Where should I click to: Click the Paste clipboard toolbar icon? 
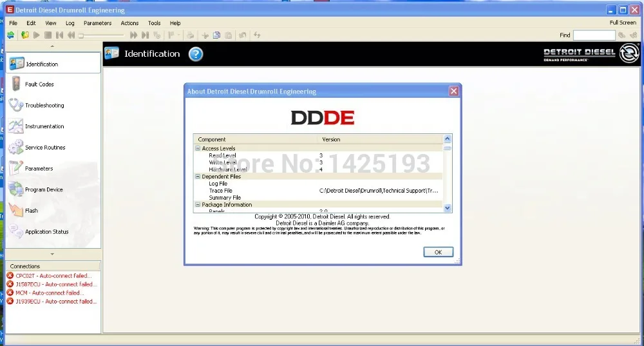[x=229, y=35]
